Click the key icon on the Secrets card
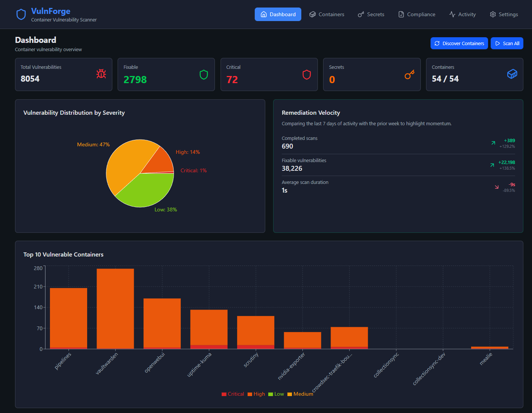532x413 pixels. pyautogui.click(x=409, y=74)
